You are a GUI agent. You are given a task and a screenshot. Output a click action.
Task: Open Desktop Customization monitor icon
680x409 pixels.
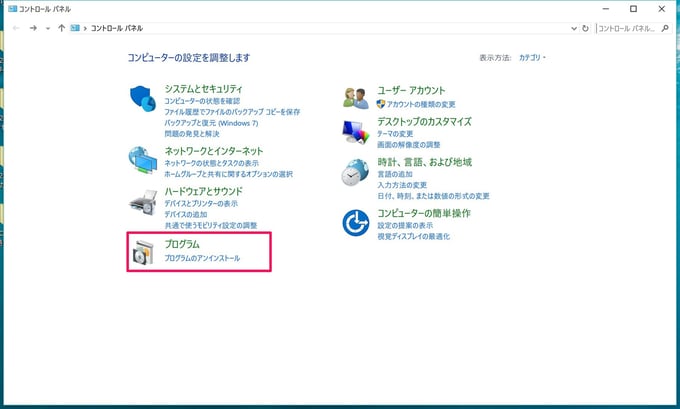click(x=356, y=132)
